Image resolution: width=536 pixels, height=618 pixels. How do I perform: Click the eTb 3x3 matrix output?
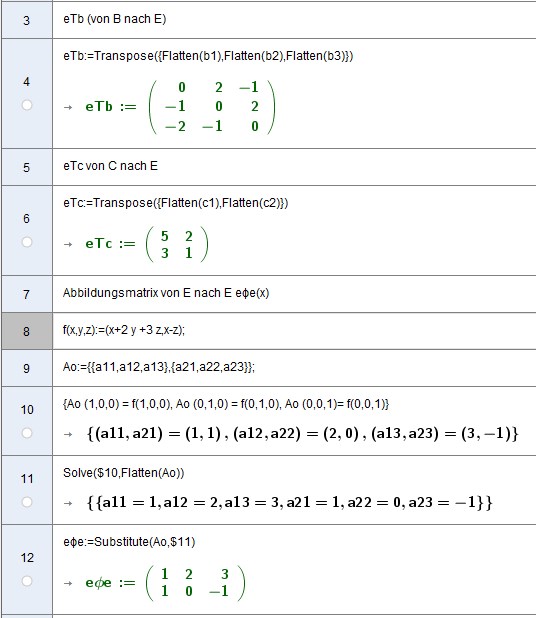click(212, 107)
